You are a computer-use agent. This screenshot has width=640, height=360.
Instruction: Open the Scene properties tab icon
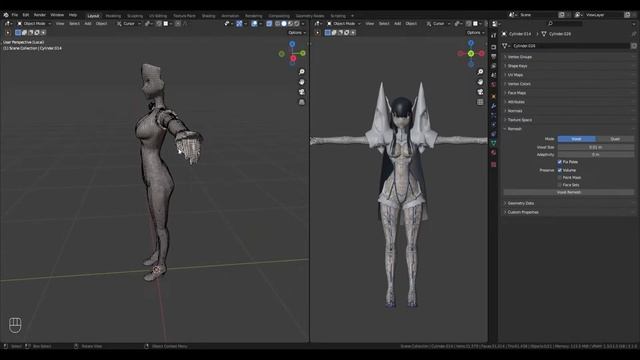(x=493, y=75)
